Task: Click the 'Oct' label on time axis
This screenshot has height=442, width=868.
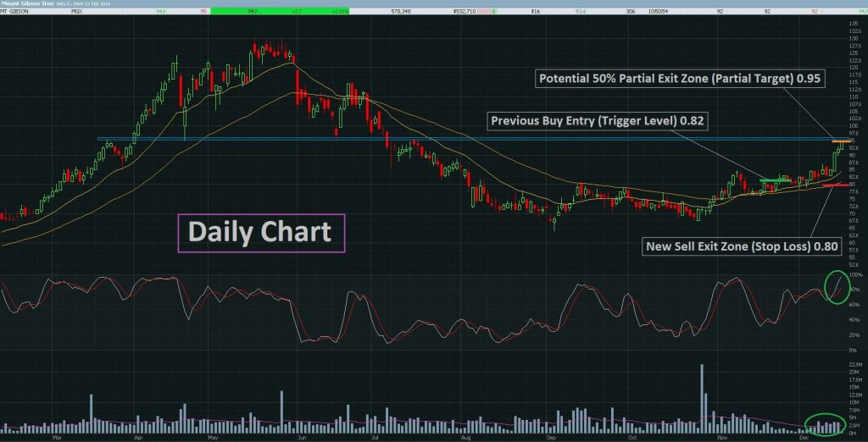Action: (632, 438)
